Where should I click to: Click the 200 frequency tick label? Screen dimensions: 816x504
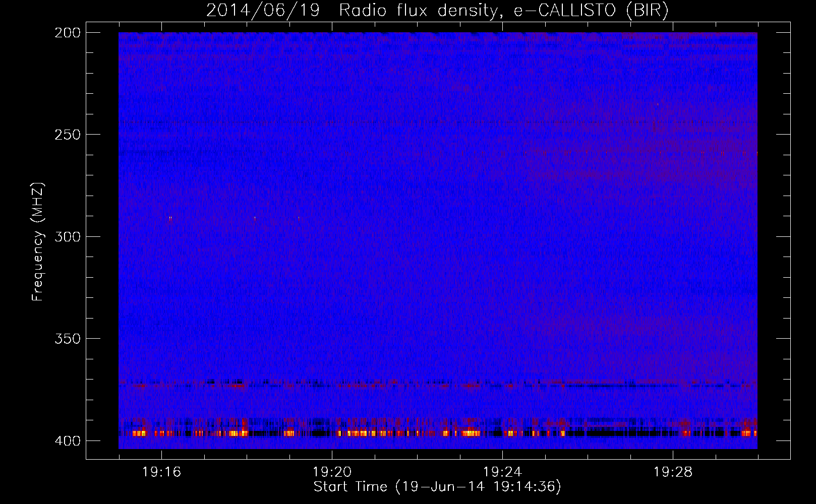(68, 33)
